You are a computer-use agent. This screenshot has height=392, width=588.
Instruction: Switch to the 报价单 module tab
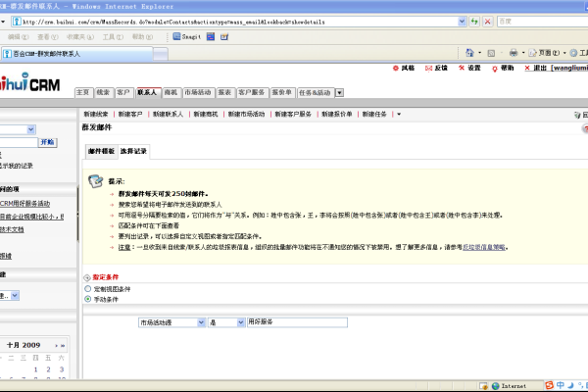[282, 92]
